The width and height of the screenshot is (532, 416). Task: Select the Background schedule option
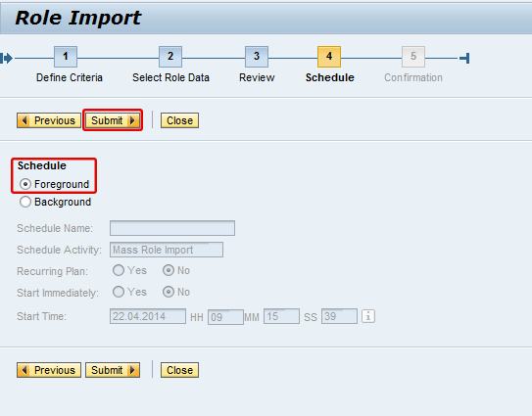pos(25,202)
